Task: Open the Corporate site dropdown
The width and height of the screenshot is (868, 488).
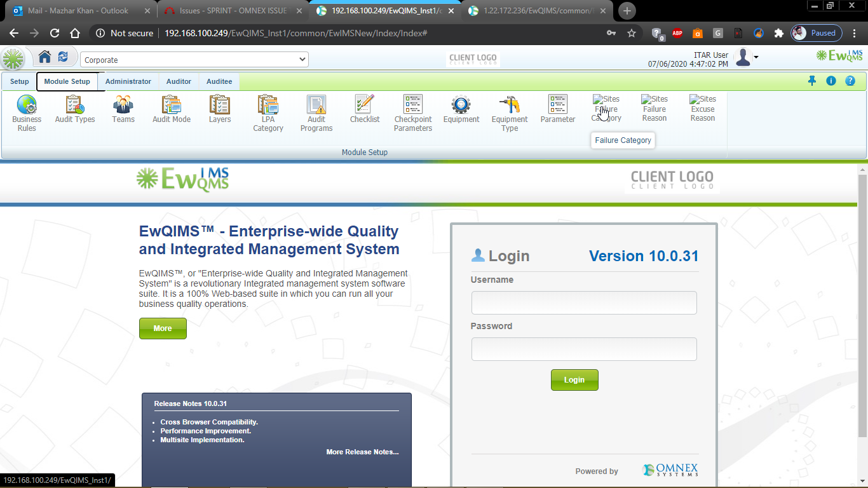Action: 194,60
